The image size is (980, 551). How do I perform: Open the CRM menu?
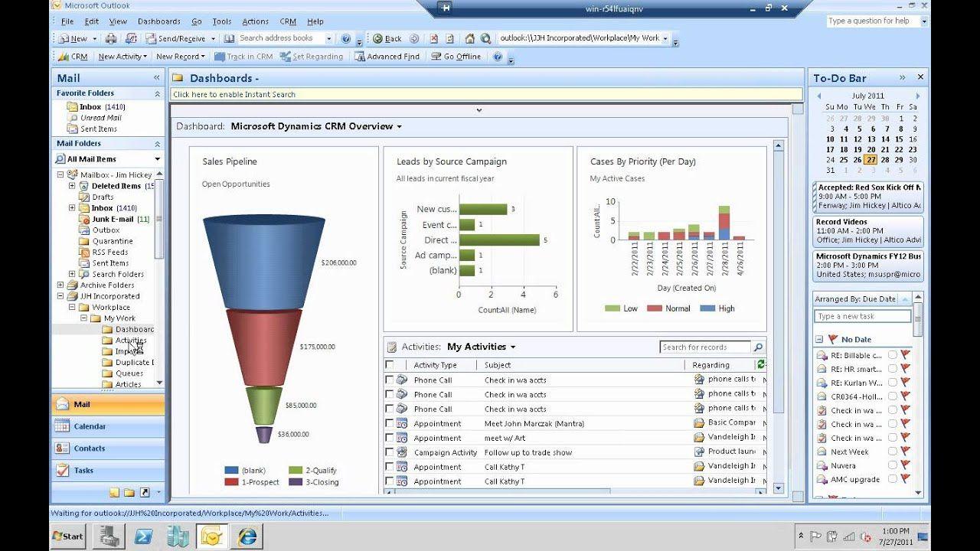tap(288, 21)
